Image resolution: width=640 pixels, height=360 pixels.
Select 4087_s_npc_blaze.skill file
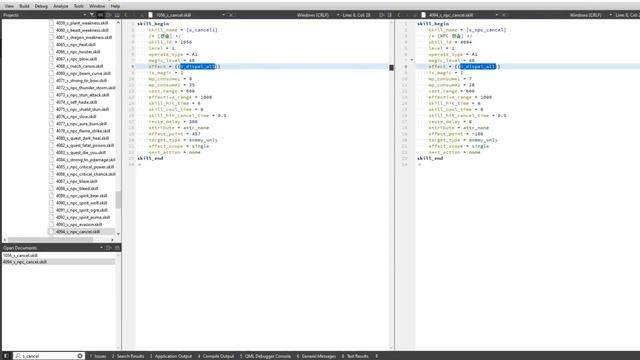(77, 181)
